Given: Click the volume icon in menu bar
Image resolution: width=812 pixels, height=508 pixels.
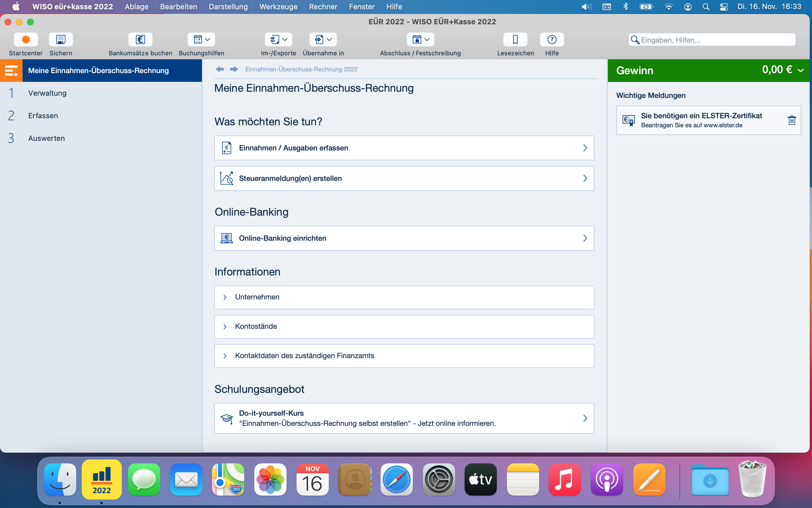Looking at the screenshot, I should 586,7.
